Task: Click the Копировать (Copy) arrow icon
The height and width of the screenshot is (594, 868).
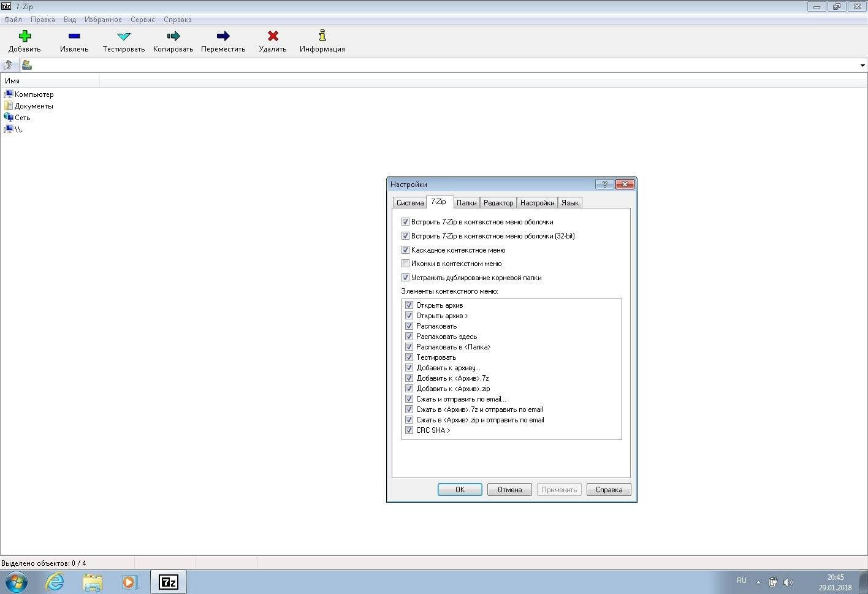Action: [173, 36]
